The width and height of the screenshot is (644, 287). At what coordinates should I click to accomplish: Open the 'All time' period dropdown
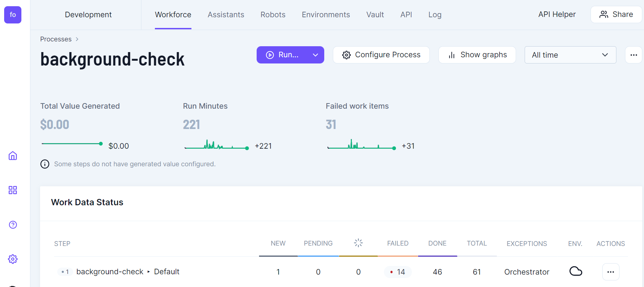point(570,55)
